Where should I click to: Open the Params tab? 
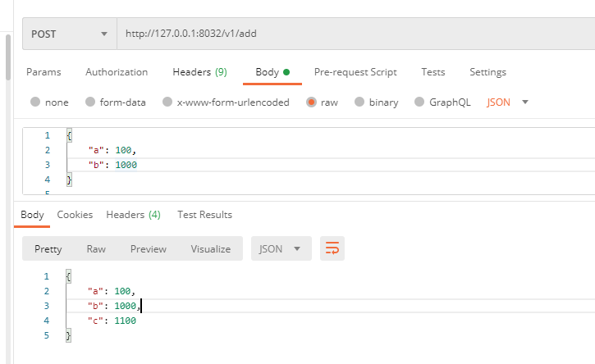pos(43,72)
